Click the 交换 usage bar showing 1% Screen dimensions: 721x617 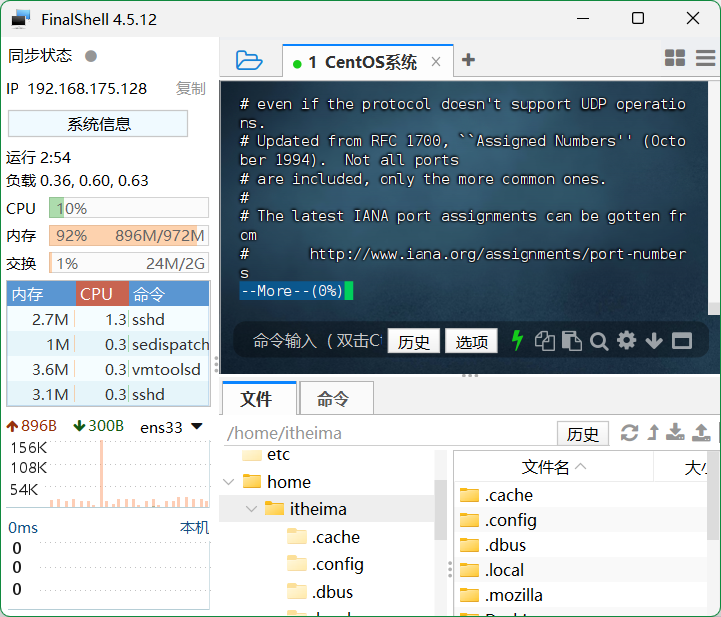(x=129, y=263)
